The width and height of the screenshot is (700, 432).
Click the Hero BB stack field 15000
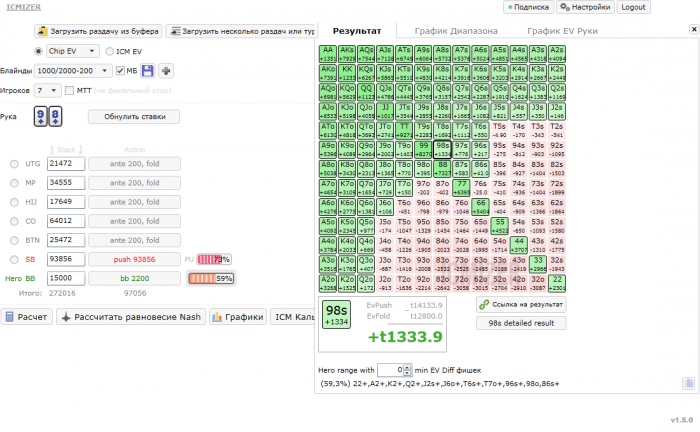(66, 278)
